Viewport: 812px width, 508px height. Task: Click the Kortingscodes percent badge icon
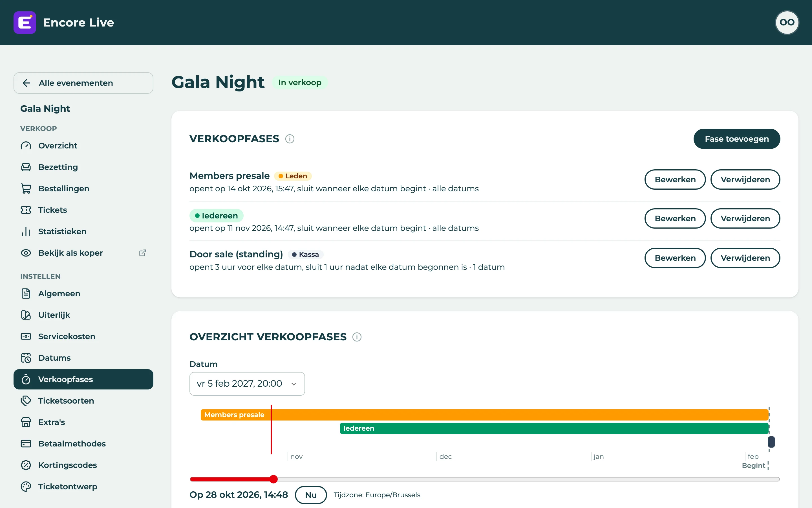click(26, 465)
